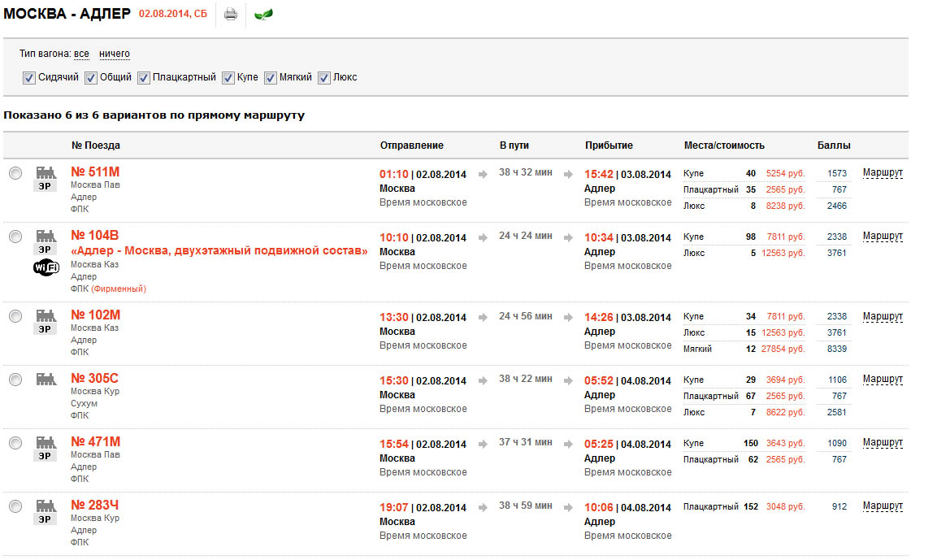
Task: Show Маршрут for train 102М
Action: (883, 316)
